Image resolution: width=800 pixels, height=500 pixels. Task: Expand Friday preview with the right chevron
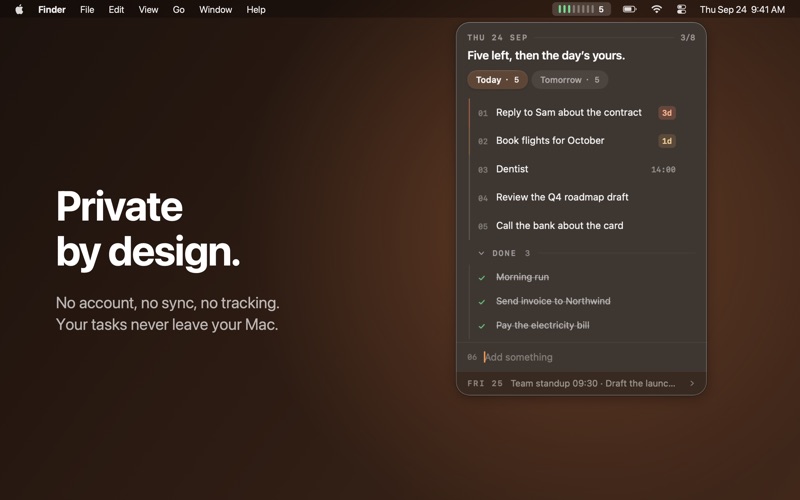click(x=692, y=383)
